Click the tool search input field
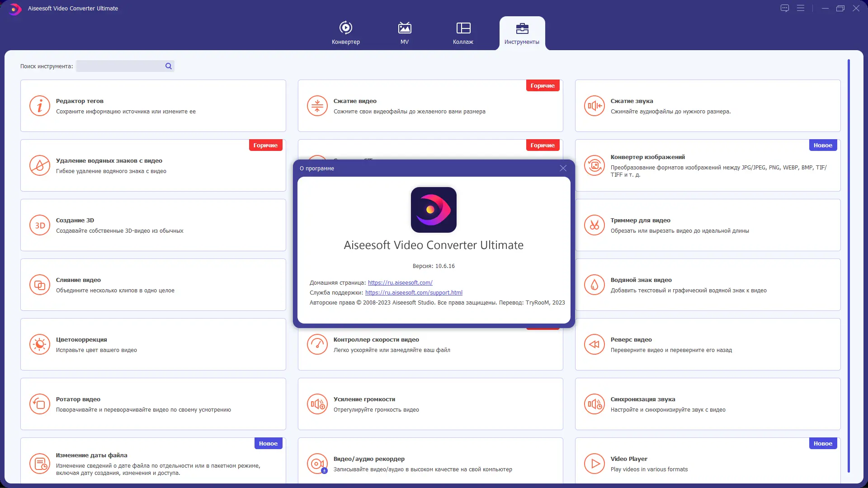 tap(120, 66)
